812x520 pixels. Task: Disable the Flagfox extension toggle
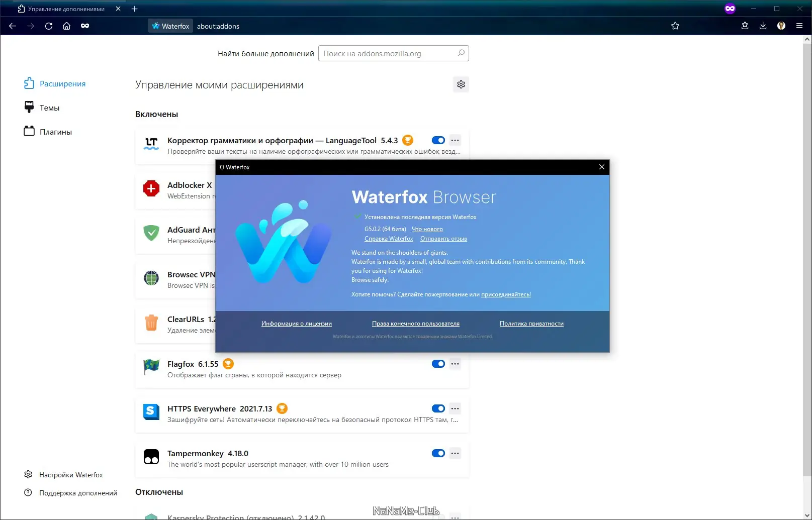(x=438, y=364)
